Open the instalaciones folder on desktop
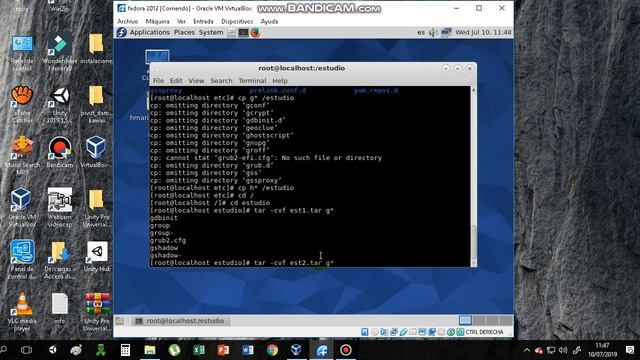This screenshot has width=640, height=360. [x=96, y=49]
